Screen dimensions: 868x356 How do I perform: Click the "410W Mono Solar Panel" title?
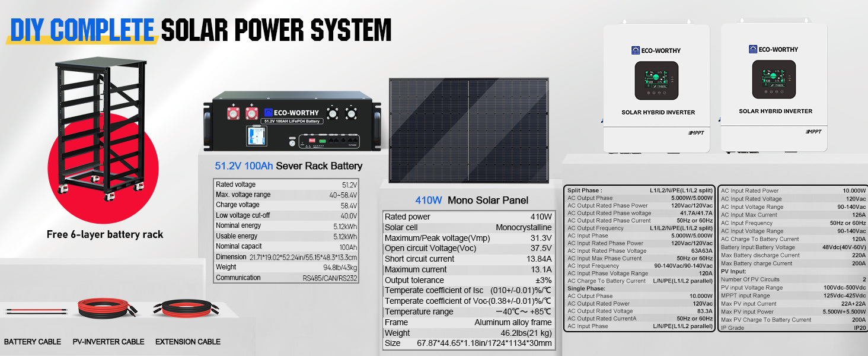(x=471, y=200)
